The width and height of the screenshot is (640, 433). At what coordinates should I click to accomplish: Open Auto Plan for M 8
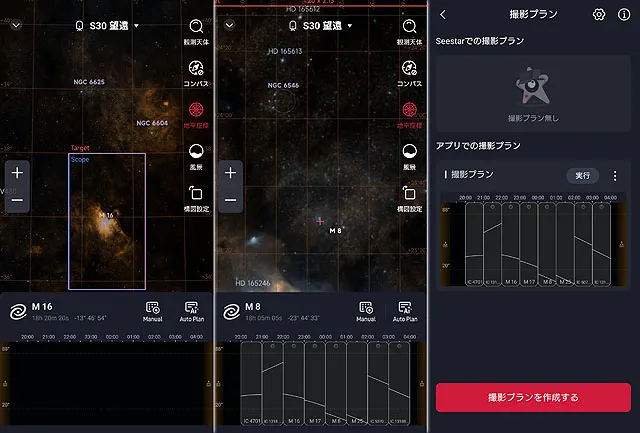pyautogui.click(x=405, y=312)
